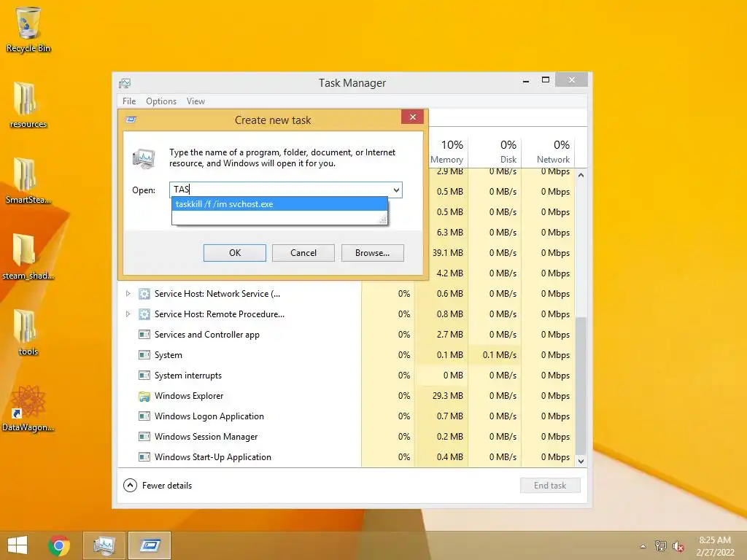Click the Windows Explorer process icon
The image size is (747, 560).
144,396
